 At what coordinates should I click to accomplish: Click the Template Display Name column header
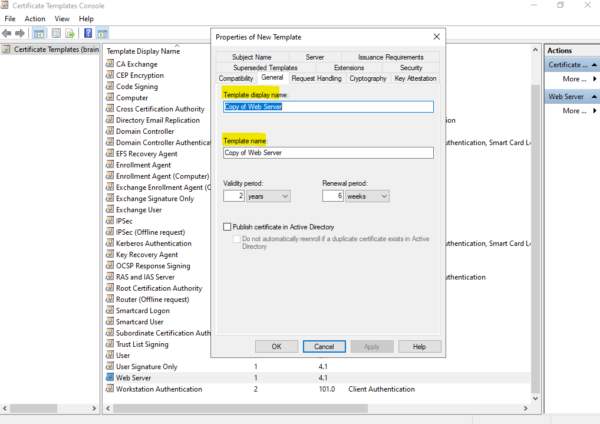143,51
